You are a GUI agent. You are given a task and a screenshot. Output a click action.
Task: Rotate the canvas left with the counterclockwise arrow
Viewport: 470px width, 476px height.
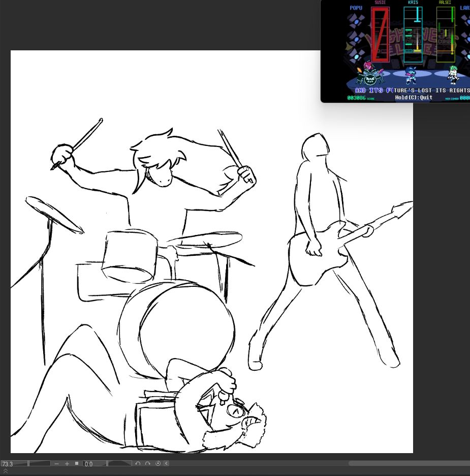[138, 463]
